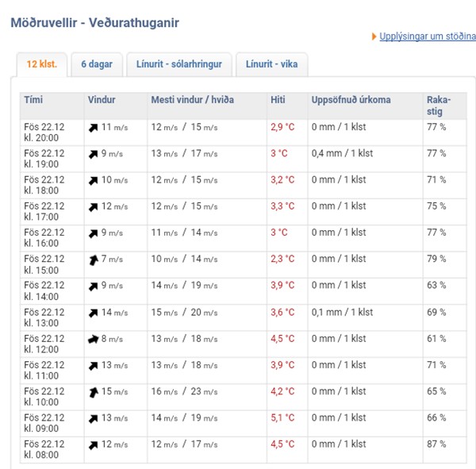This screenshot has width=476, height=469.
Task: Click wind direction arrow at kl. 15:00
Action: [93, 260]
